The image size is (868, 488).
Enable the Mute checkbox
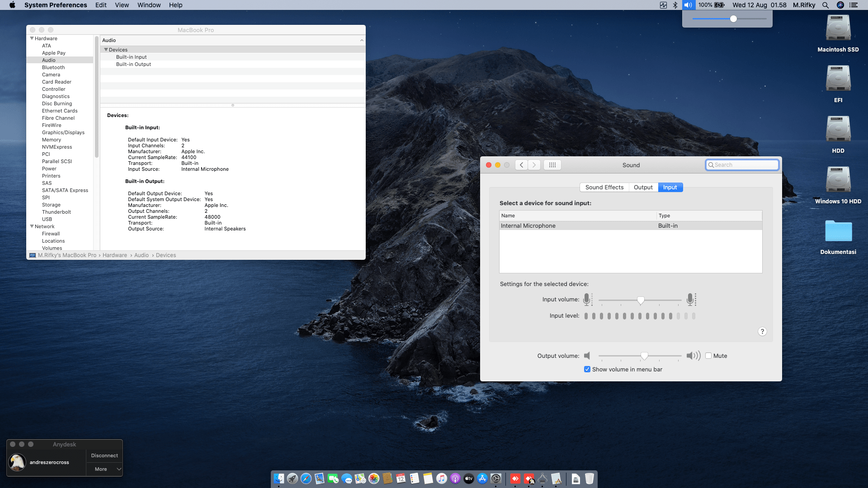[708, 356]
